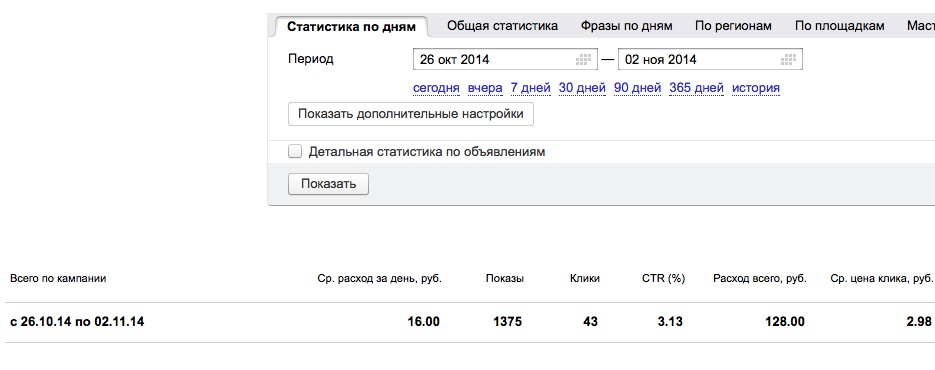Open calendar icon in start date field

tap(583, 59)
